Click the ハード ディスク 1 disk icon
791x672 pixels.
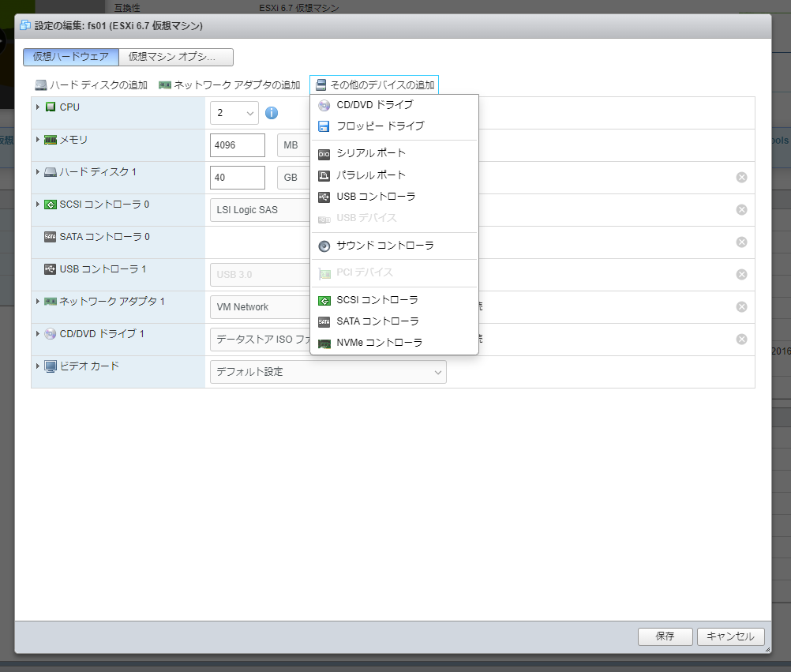51,172
